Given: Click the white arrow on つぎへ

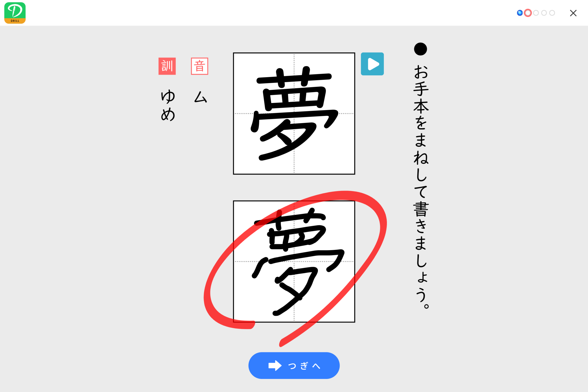Looking at the screenshot, I should tap(275, 366).
